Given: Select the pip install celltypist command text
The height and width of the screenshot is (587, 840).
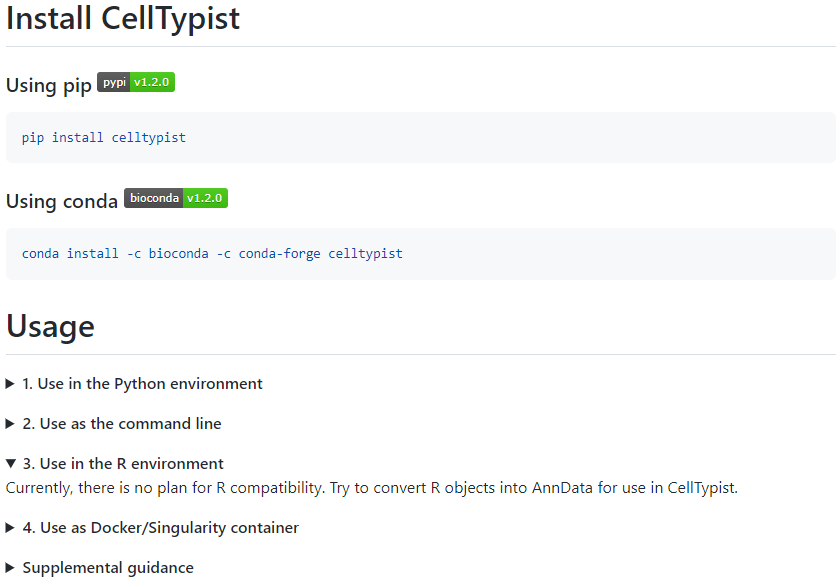Looking at the screenshot, I should [x=103, y=137].
